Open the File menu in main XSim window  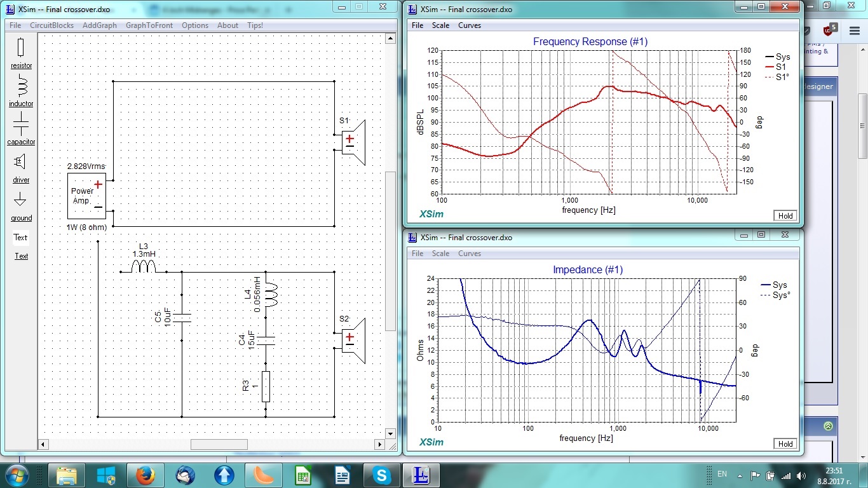(x=15, y=25)
